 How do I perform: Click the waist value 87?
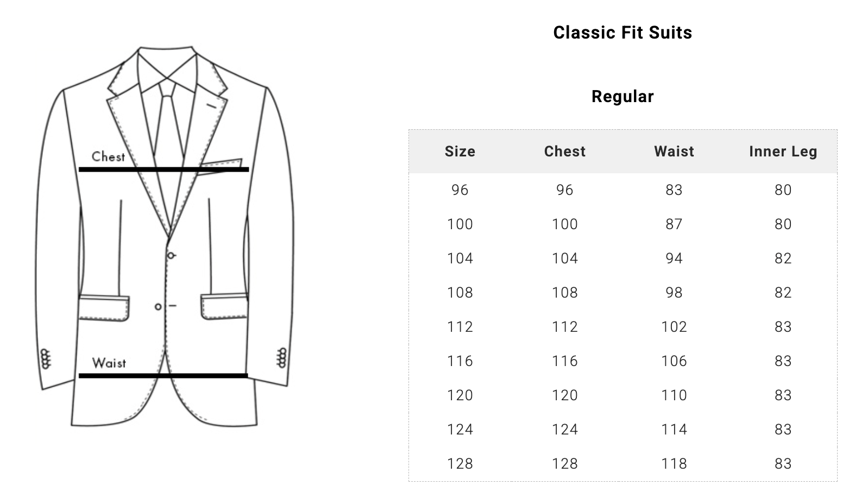[674, 224]
